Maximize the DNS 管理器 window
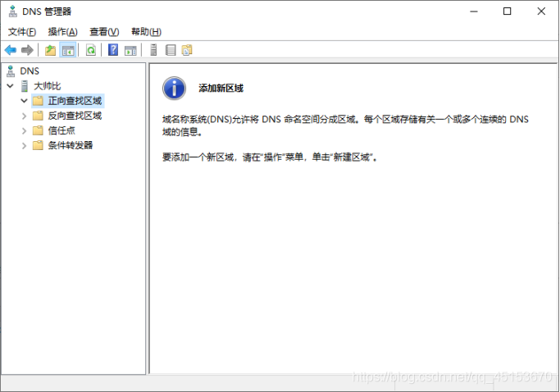Image resolution: width=560 pixels, height=392 pixels. (x=508, y=11)
